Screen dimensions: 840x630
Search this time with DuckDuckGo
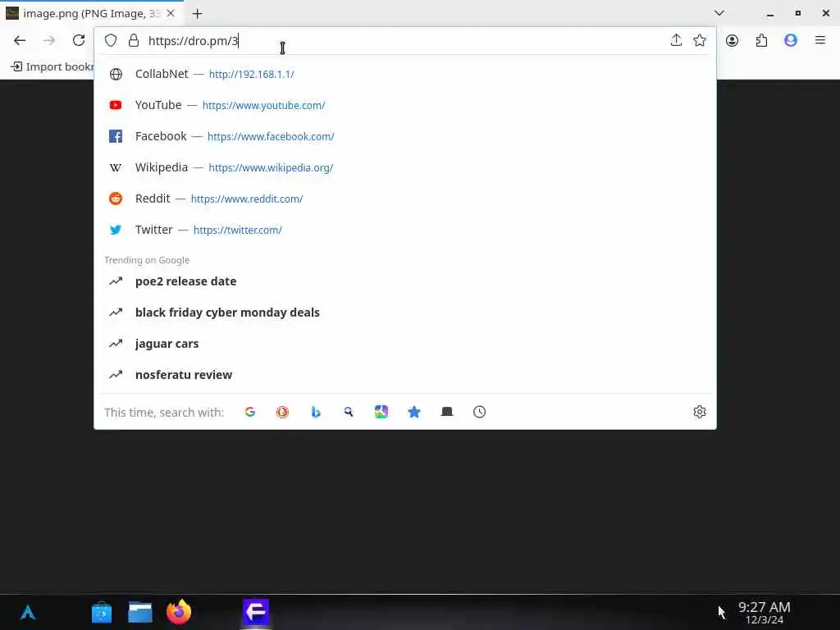(x=282, y=412)
